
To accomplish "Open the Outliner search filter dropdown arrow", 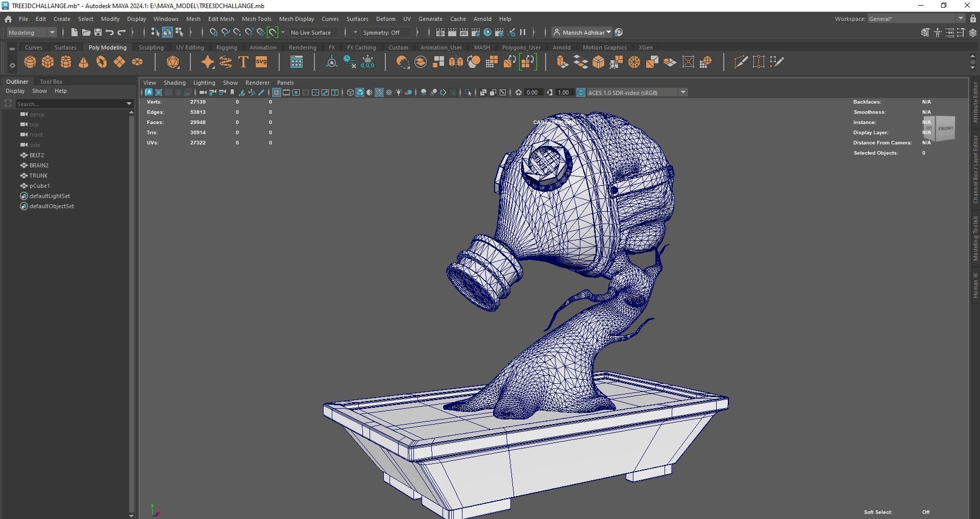I will coord(129,104).
